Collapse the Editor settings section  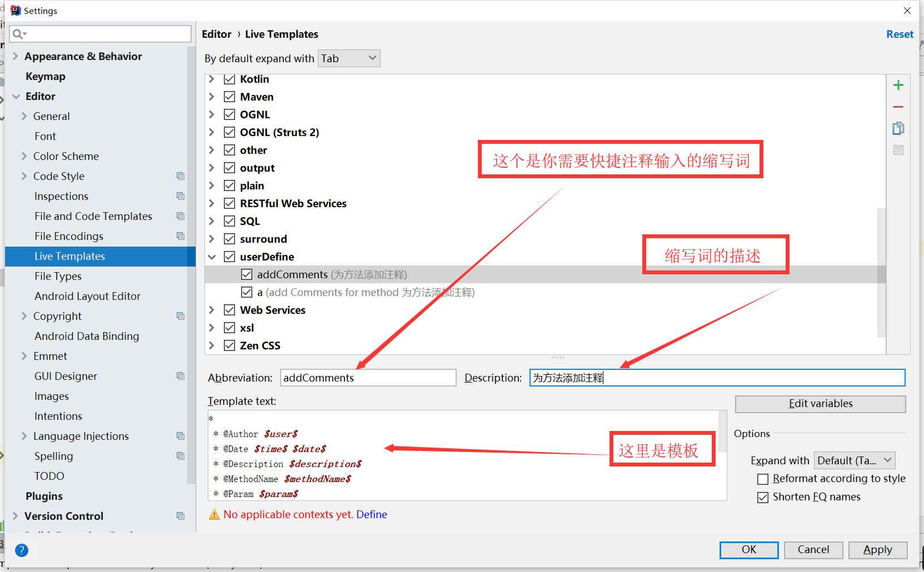click(16, 97)
